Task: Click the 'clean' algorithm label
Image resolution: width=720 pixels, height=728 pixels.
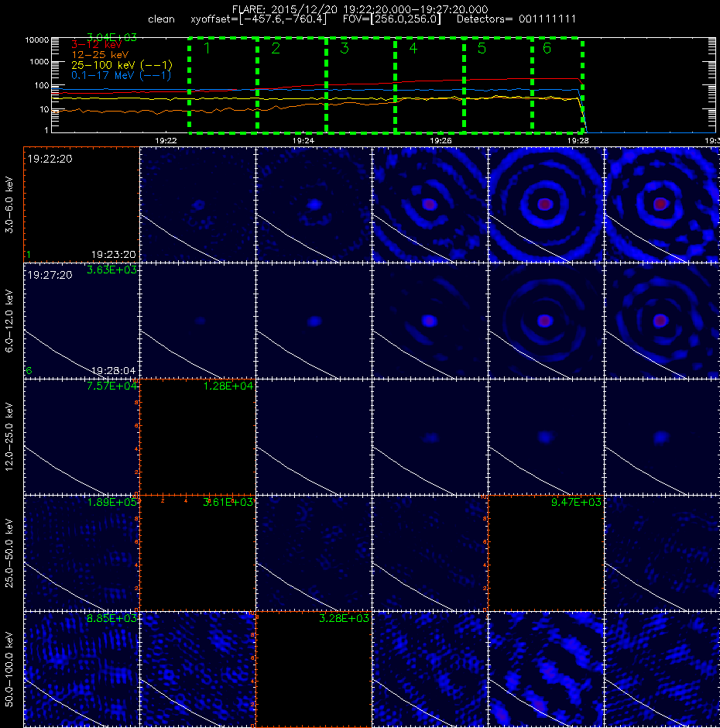Action: click(162, 19)
